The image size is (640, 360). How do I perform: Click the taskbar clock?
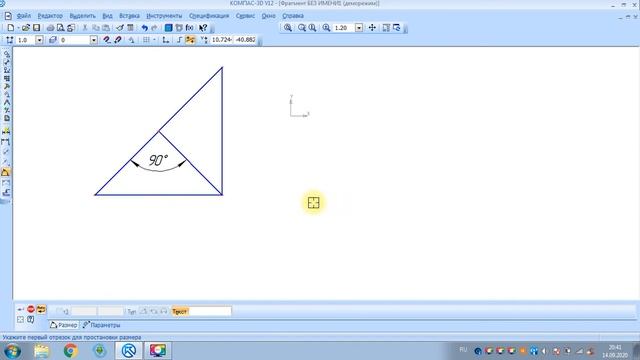coord(615,351)
